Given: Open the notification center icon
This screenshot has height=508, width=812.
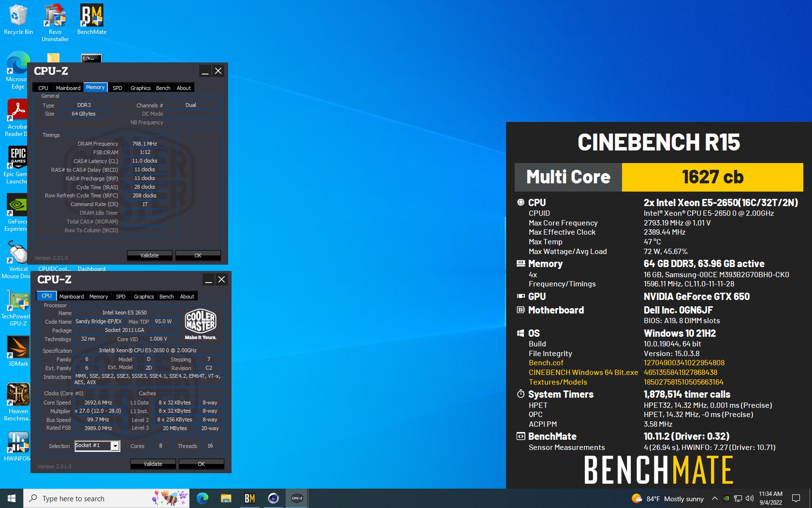Looking at the screenshot, I should point(796,498).
